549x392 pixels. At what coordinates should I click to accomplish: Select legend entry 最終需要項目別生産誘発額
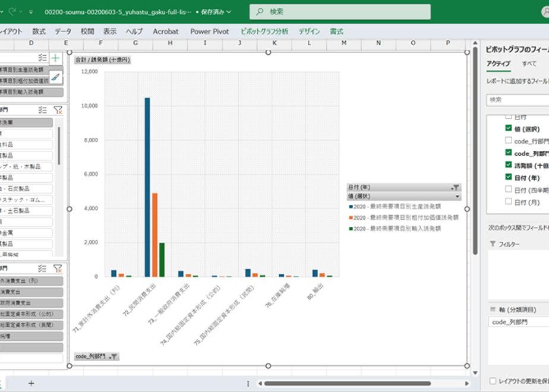point(395,207)
